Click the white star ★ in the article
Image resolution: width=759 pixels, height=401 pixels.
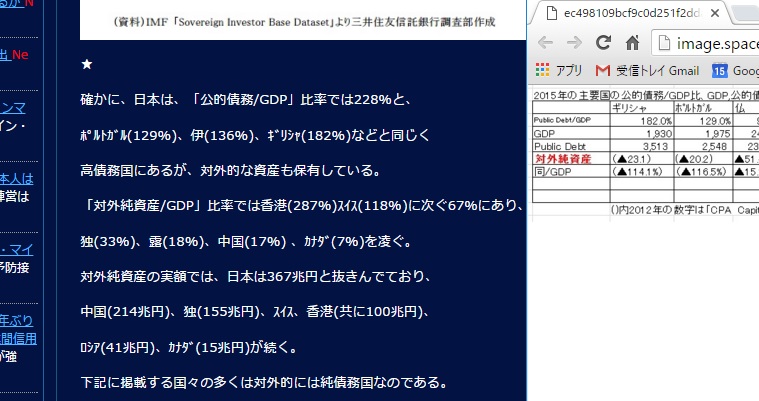pyautogui.click(x=87, y=64)
